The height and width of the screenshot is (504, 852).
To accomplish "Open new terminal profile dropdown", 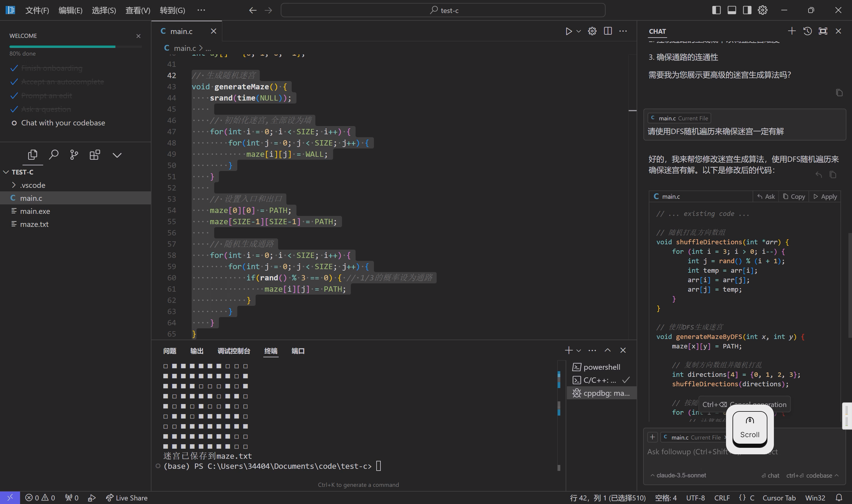I will click(579, 350).
